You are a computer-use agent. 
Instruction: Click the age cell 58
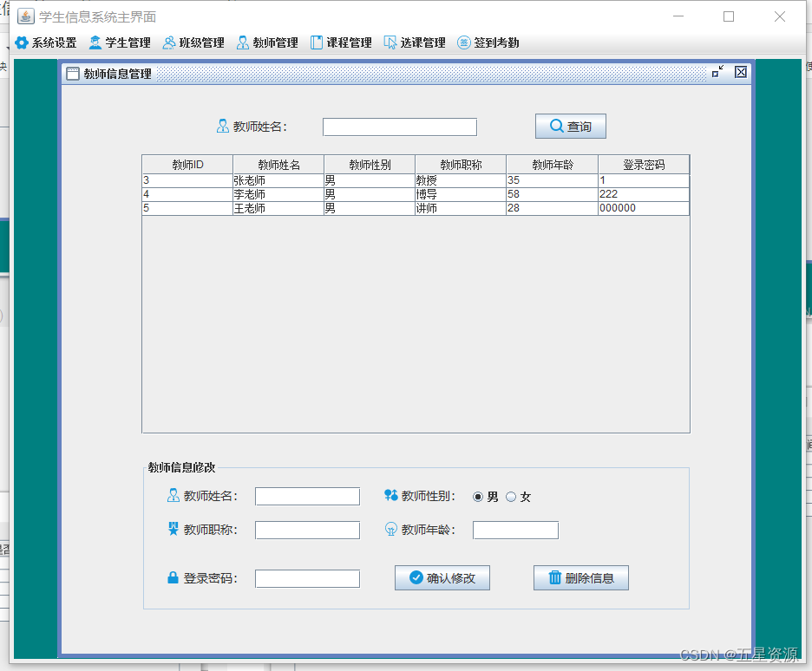point(553,194)
